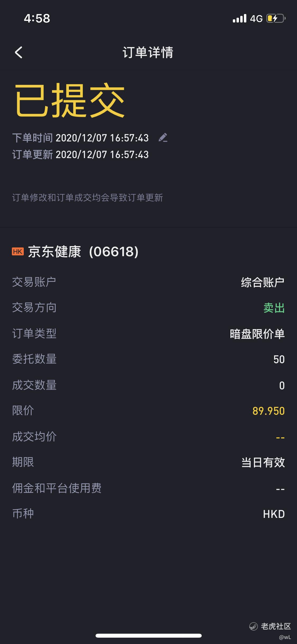Tap the orange HK market badge
Viewport: 297px width, 644px height.
pos(18,251)
